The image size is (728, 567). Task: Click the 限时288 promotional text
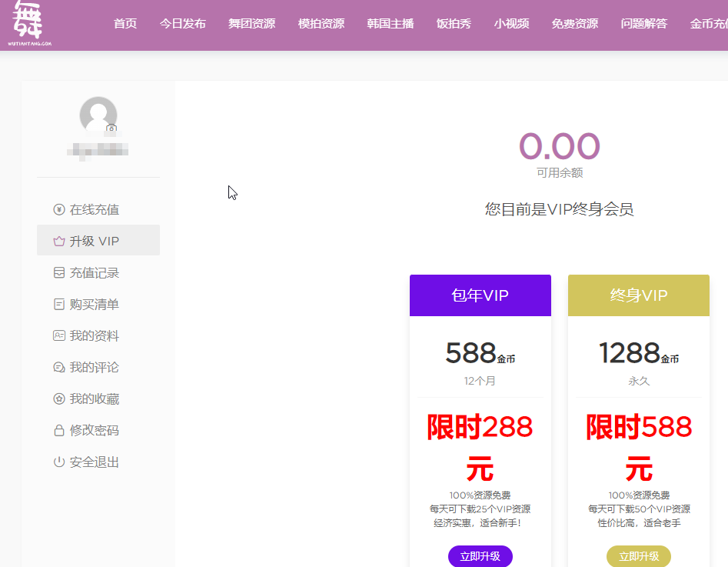click(480, 427)
